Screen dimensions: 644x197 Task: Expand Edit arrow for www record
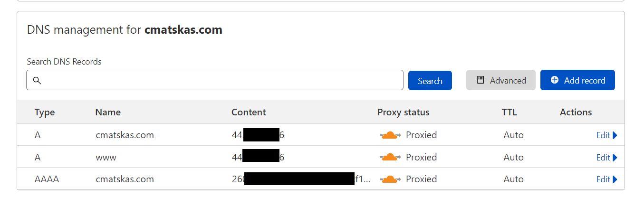click(615, 157)
